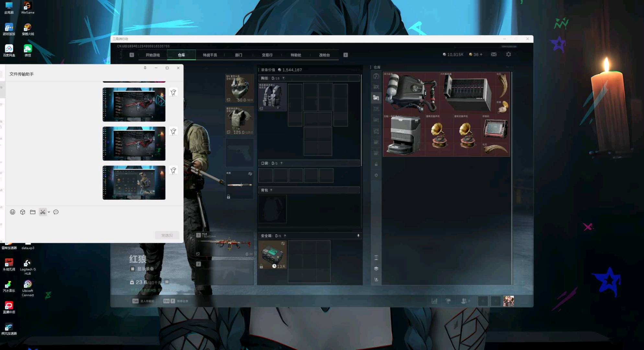Click the question mark next to 胸挂
This screenshot has height=350, width=644.
pos(283,78)
